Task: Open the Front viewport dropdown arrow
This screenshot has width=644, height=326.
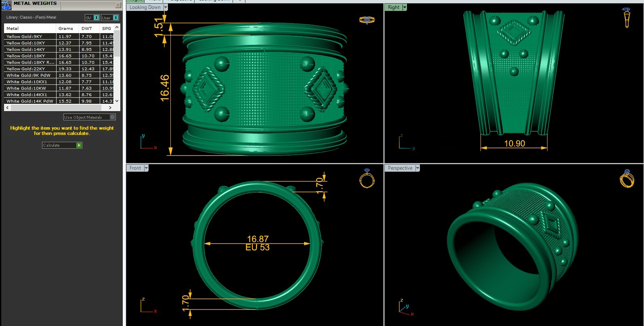Action: 146,168
